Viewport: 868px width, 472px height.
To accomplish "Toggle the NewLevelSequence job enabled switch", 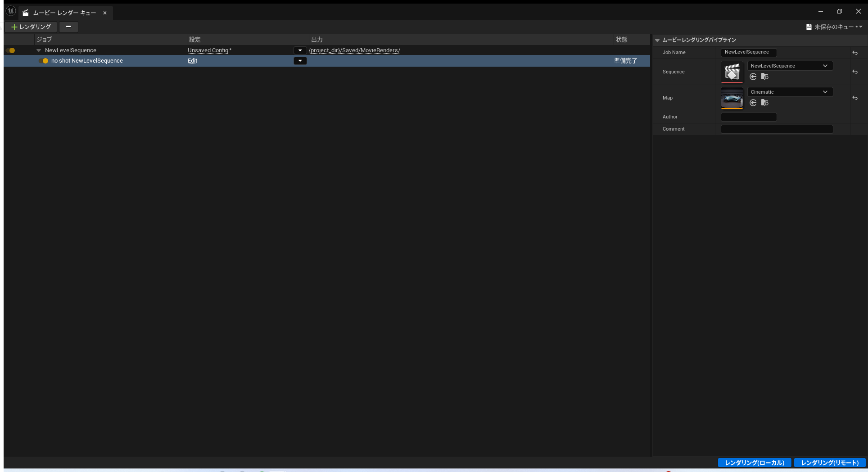I will (x=11, y=50).
